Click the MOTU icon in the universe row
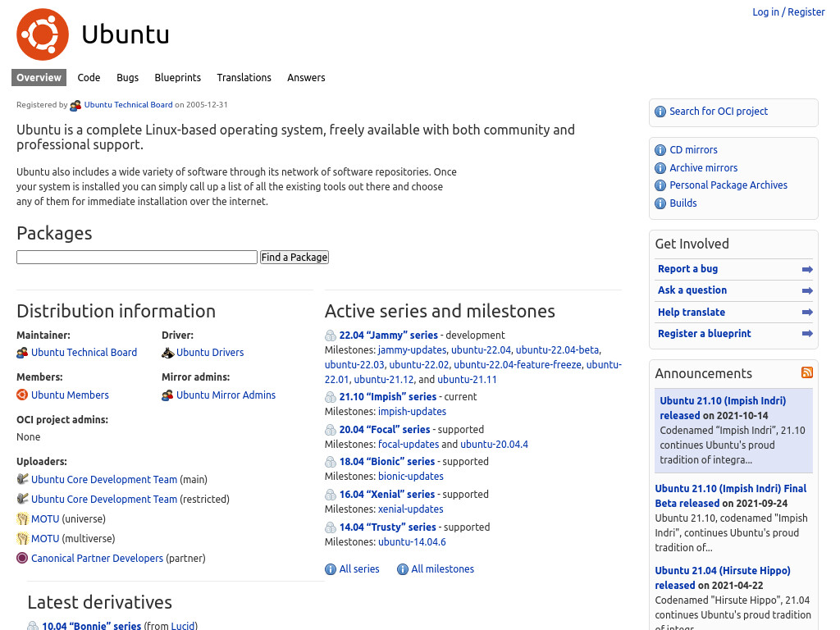Image resolution: width=840 pixels, height=630 pixels. click(x=22, y=518)
